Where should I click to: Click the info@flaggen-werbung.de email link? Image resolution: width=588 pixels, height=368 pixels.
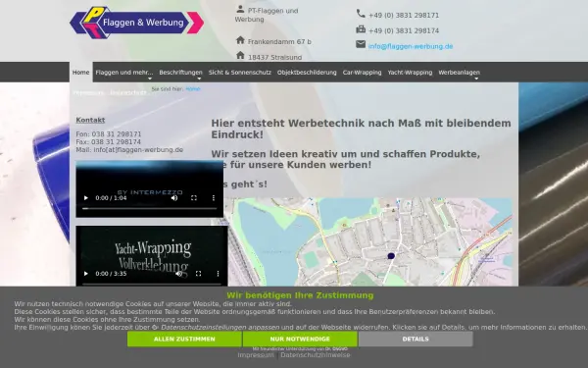coord(411,46)
